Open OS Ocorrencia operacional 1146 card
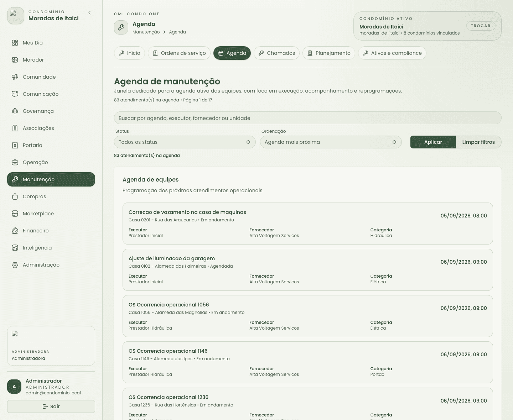Viewport: 513px width, 420px height. pyautogui.click(x=308, y=362)
